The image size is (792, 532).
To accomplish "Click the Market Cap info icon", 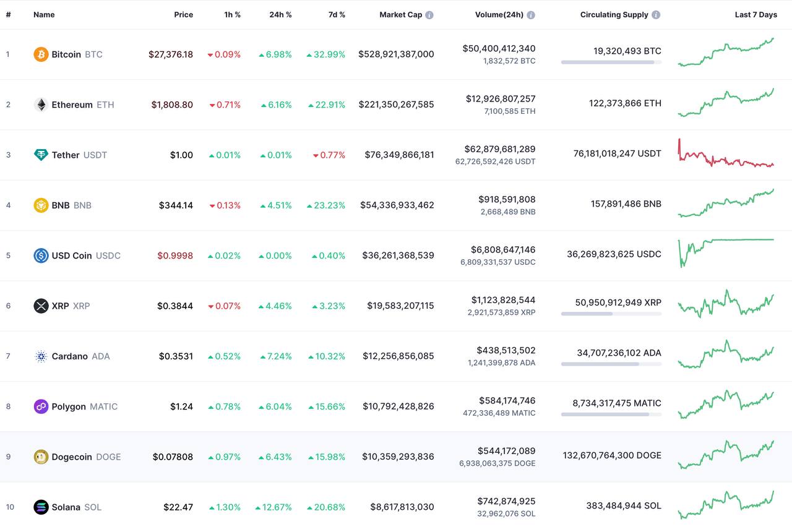I will [429, 15].
